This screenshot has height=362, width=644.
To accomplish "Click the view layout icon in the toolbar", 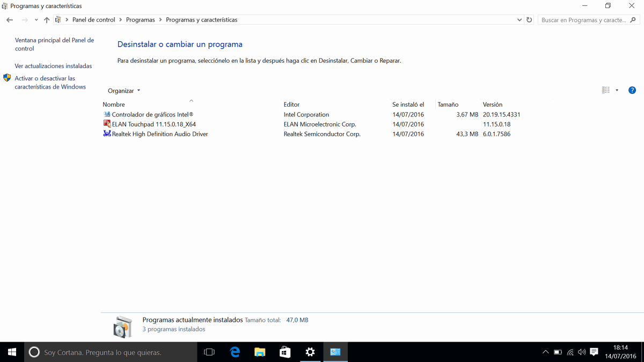I will pos(606,90).
